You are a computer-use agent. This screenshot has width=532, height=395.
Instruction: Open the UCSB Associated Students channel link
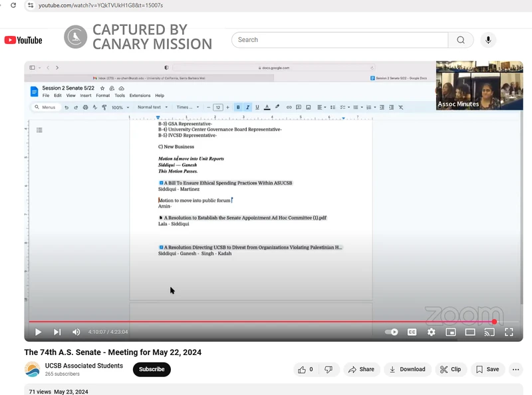[84, 366]
